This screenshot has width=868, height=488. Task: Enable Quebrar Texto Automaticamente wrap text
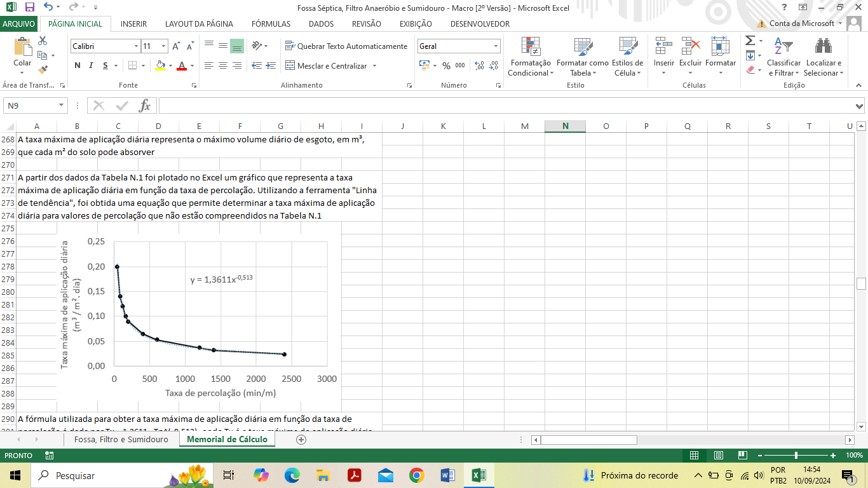346,46
